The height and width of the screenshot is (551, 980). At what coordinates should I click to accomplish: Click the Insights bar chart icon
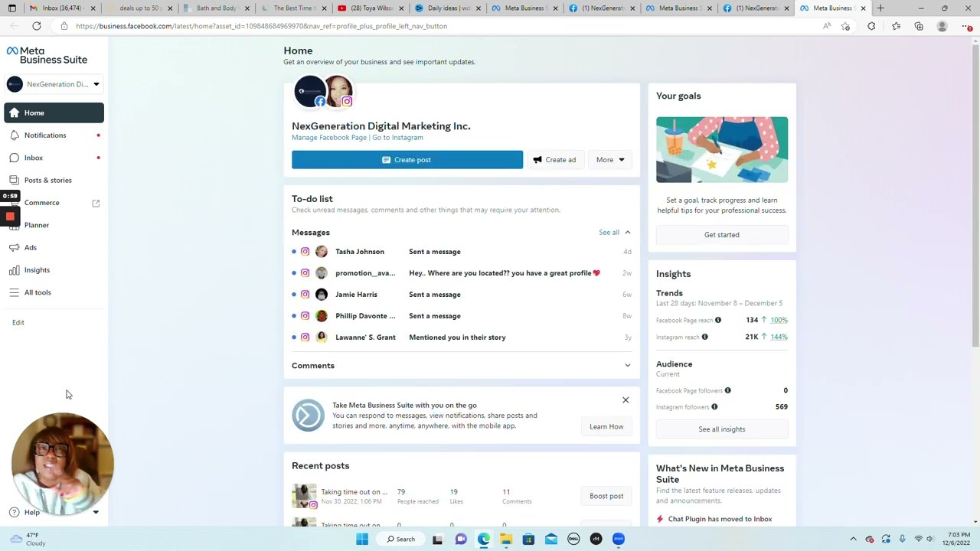point(15,270)
